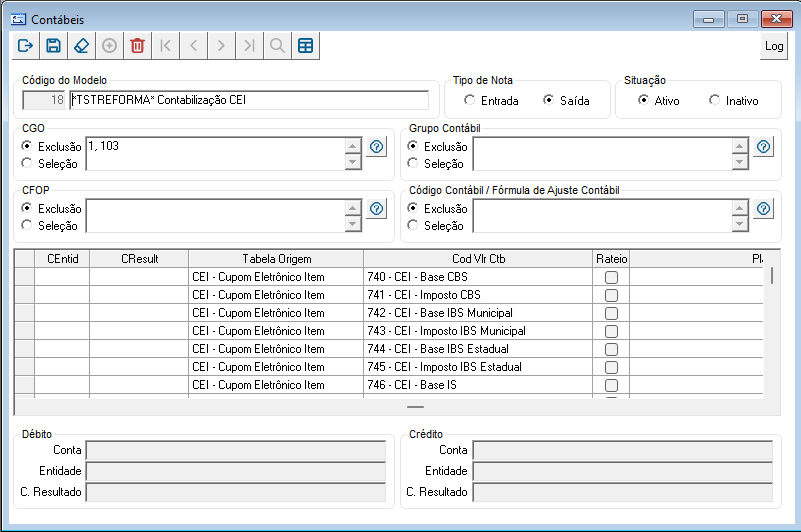Check Rateio for 743 - Imposto IBS Municipal

click(x=611, y=331)
